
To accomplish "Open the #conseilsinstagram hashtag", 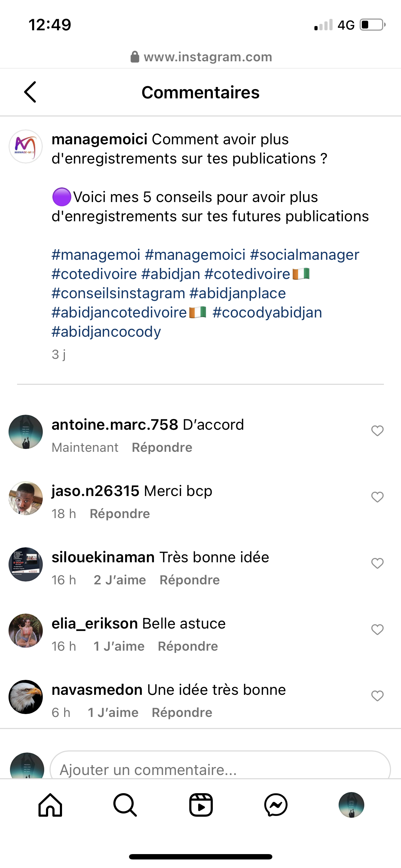I will (118, 293).
